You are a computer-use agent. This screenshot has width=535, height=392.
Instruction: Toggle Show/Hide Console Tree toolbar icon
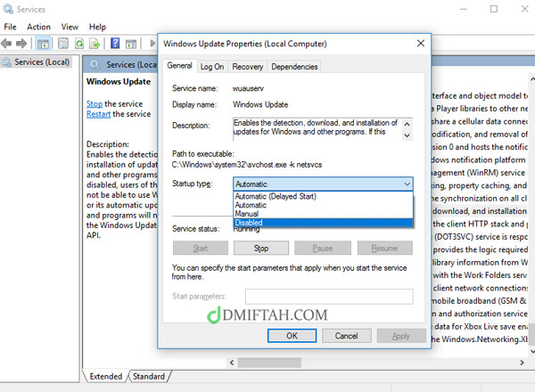pyautogui.click(x=43, y=44)
